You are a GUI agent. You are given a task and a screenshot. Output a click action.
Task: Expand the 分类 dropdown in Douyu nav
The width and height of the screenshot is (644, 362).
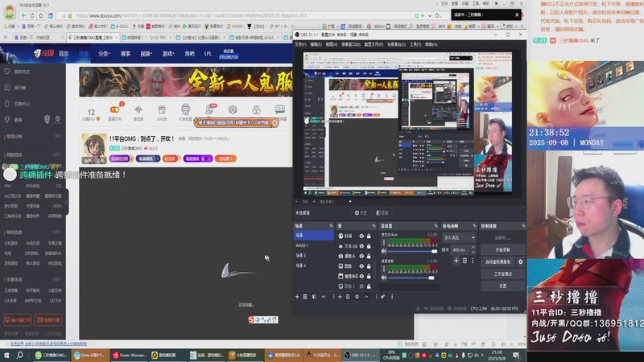tap(104, 53)
